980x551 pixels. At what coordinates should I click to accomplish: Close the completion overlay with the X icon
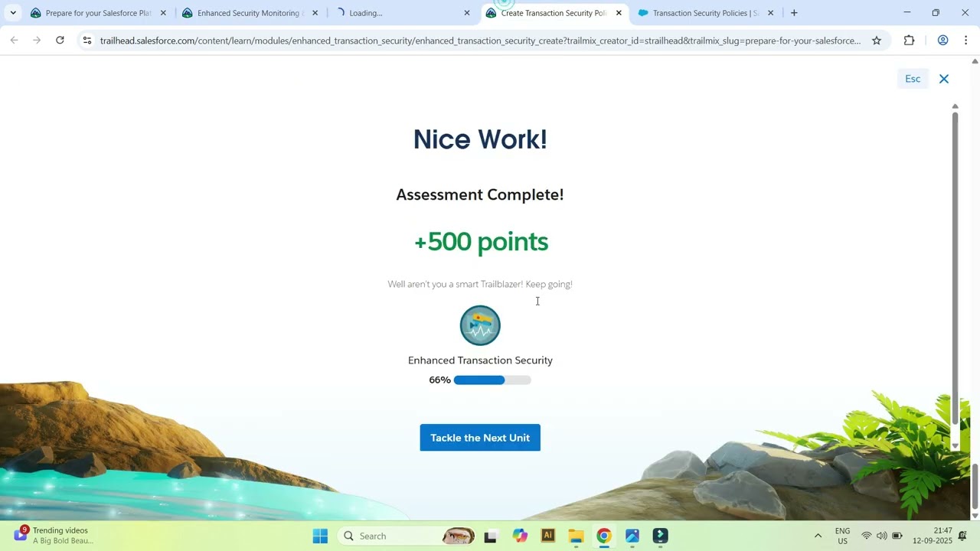click(944, 79)
